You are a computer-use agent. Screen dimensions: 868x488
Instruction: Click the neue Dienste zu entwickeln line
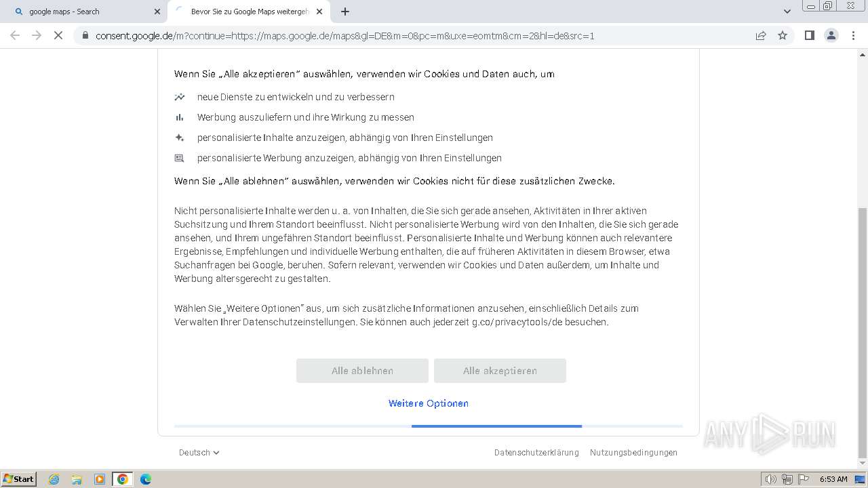coord(296,97)
